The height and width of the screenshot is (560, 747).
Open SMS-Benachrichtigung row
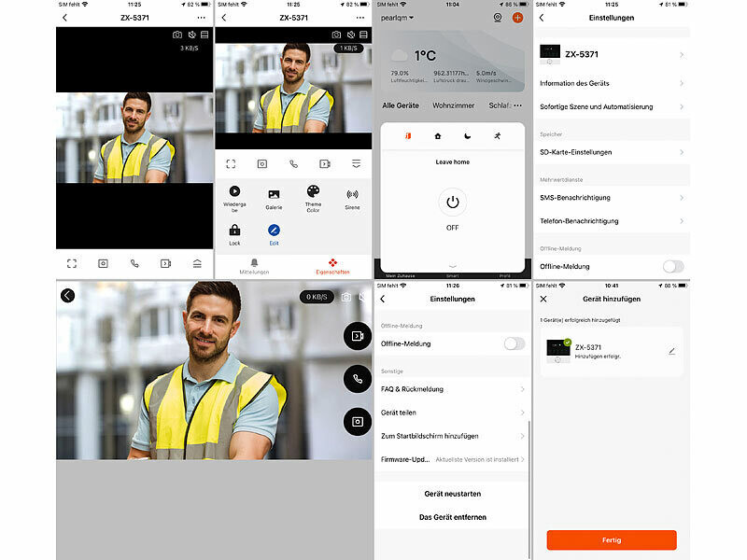pyautogui.click(x=613, y=198)
